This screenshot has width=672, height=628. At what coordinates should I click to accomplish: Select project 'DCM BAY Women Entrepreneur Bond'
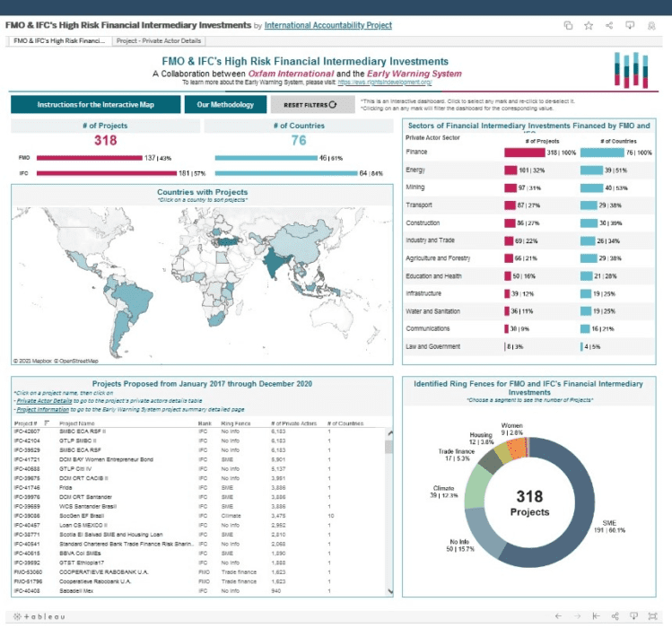(x=106, y=459)
